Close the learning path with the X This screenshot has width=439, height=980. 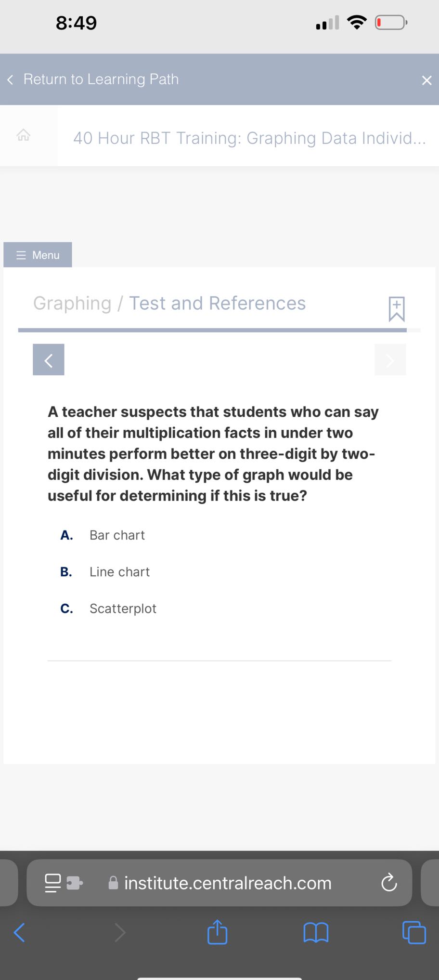pyautogui.click(x=426, y=80)
